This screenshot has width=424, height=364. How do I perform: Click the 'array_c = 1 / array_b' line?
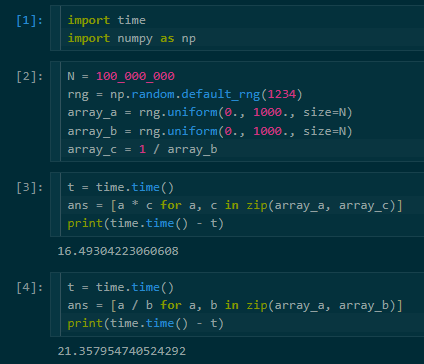[143, 150]
